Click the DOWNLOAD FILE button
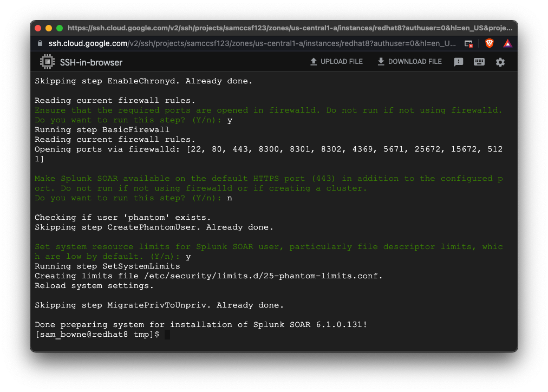 [409, 62]
